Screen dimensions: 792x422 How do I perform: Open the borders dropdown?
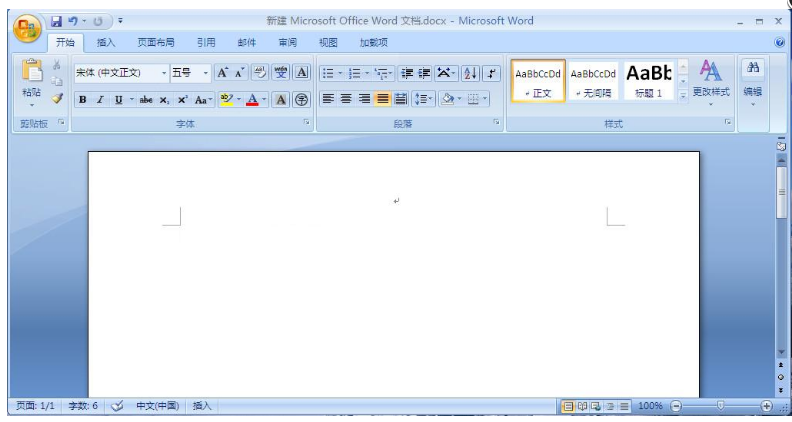coord(485,99)
